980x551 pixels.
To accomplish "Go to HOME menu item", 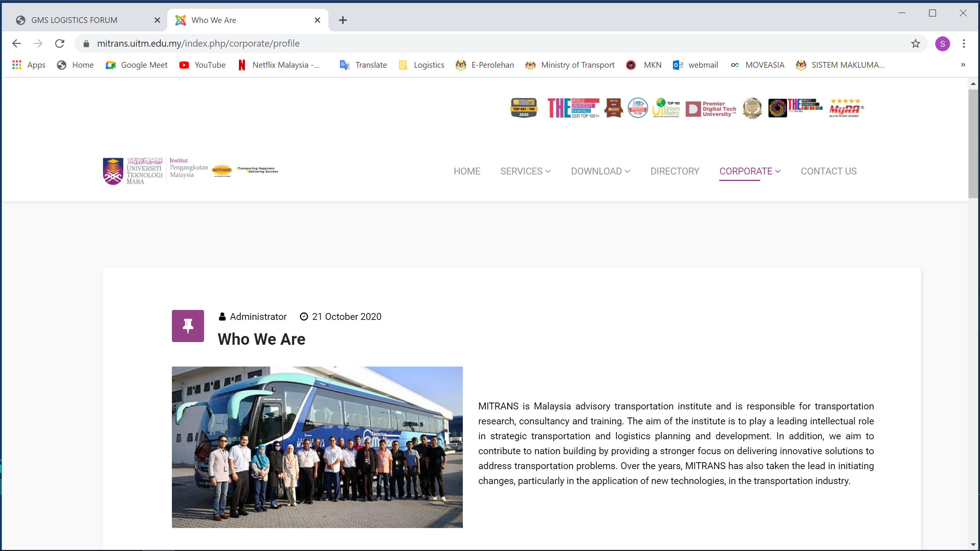I will pos(467,171).
